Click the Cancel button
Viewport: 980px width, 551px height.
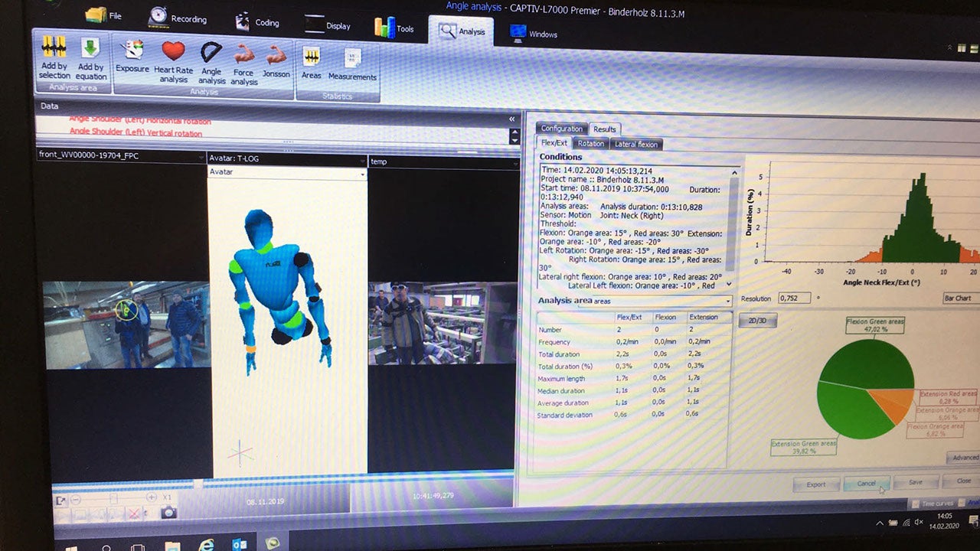coord(866,484)
